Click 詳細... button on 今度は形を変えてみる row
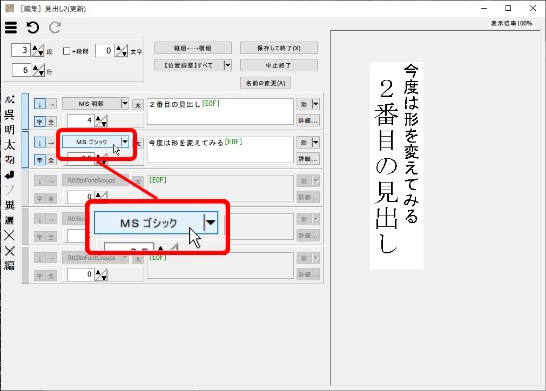The height and width of the screenshot is (391, 546). pyautogui.click(x=308, y=159)
